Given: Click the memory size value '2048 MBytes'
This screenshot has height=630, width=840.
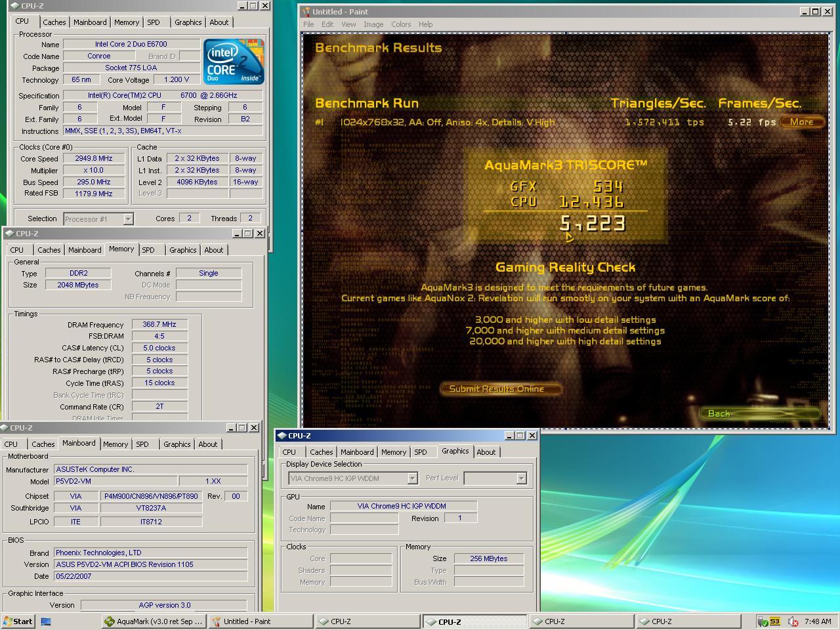Looking at the screenshot, I should click(x=78, y=285).
